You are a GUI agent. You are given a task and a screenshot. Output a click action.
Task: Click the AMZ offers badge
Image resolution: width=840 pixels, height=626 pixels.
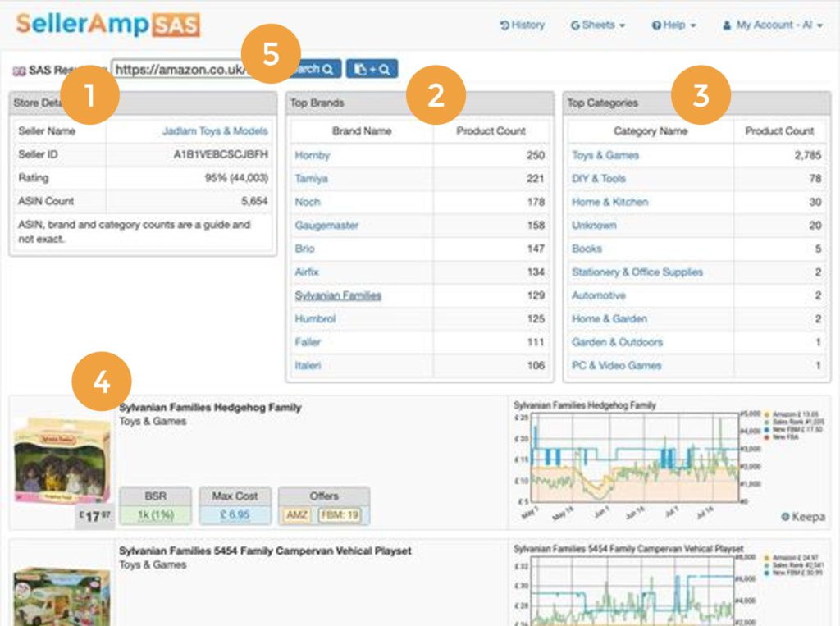[297, 515]
